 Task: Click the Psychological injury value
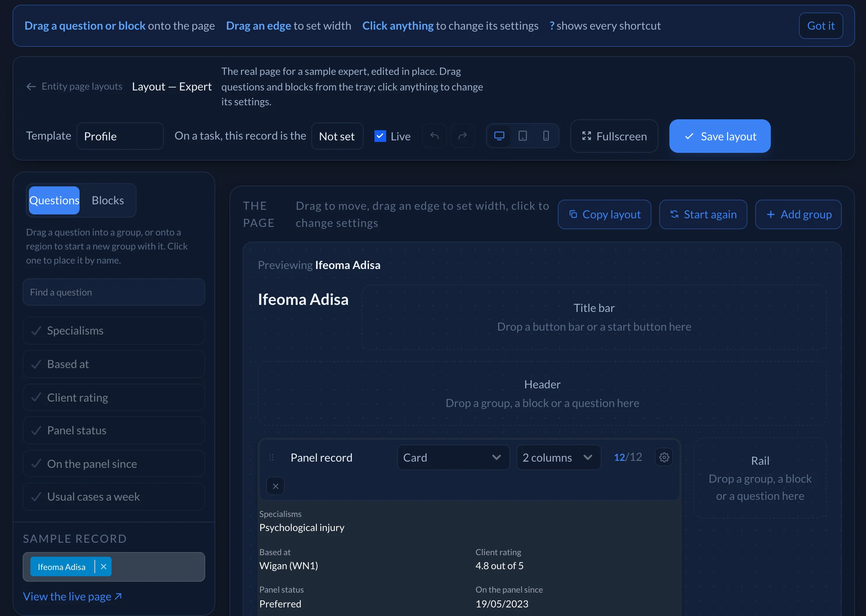click(x=302, y=527)
